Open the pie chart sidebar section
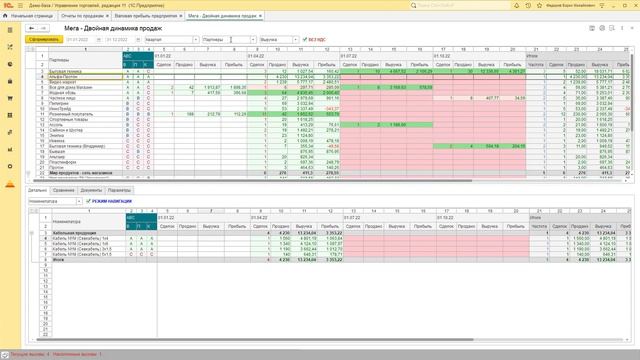This screenshot has height=360, width=640. tap(10, 64)
